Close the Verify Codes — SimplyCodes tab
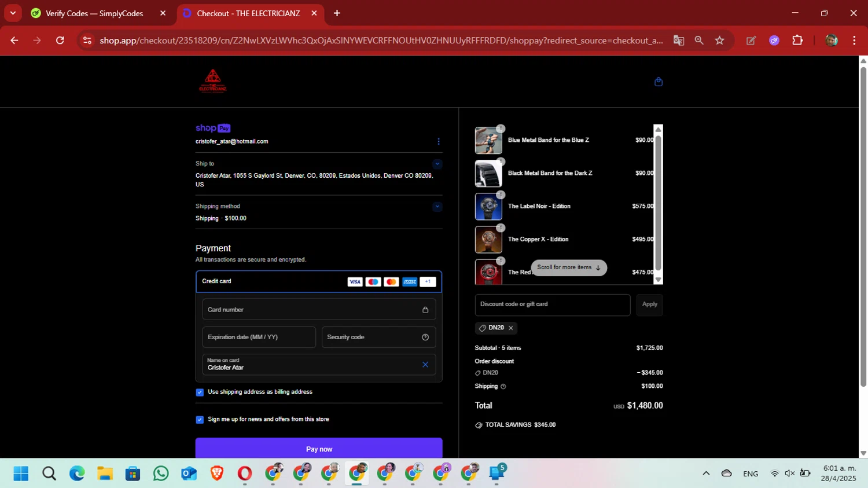 point(163,13)
